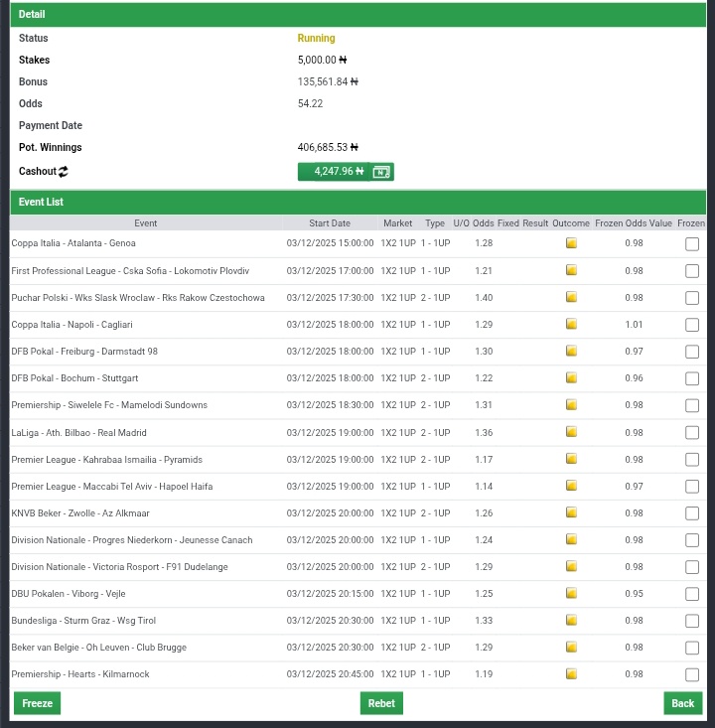The width and height of the screenshot is (715, 728).
Task: Tick Frozen checkbox for Maccabi Tel Aviv - Hapoel Haifa
Action: click(x=692, y=487)
